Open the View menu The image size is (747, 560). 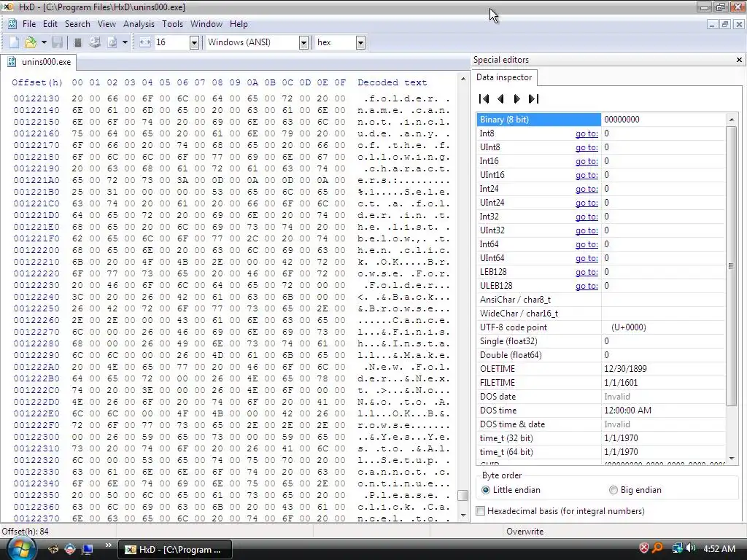point(107,24)
